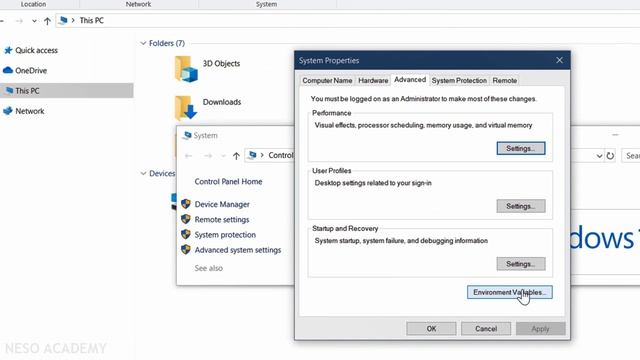The width and height of the screenshot is (640, 360).
Task: Open the 3D Objects folder icon
Action: (186, 69)
